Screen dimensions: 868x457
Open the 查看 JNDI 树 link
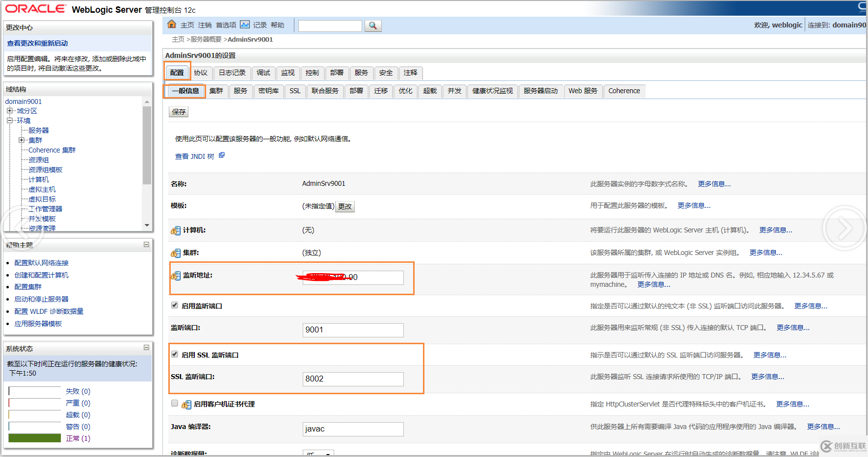[x=195, y=156]
